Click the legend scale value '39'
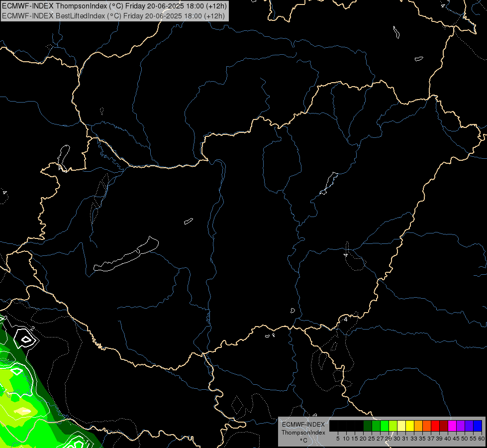Screen dimensions: 487x448 439,439
